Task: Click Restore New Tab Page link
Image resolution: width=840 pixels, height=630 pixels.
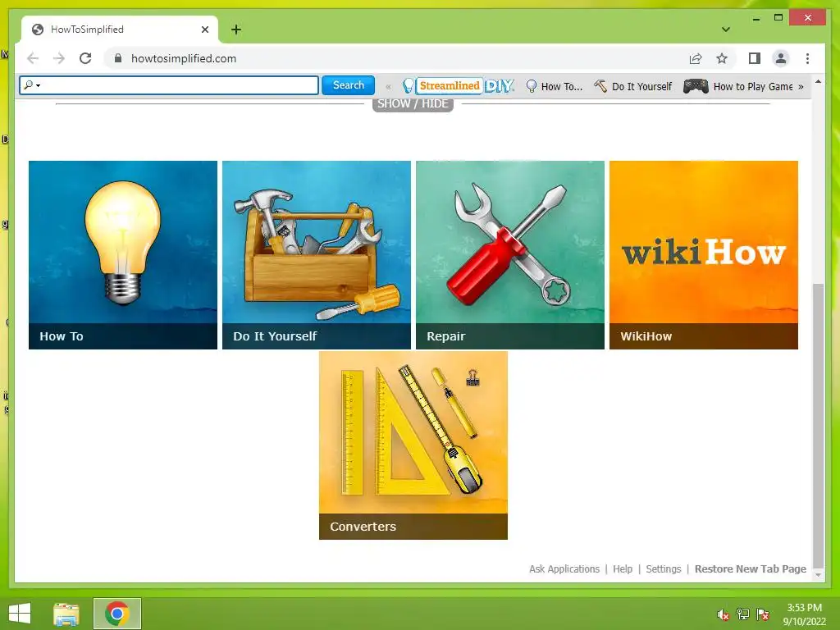Action: (x=750, y=569)
